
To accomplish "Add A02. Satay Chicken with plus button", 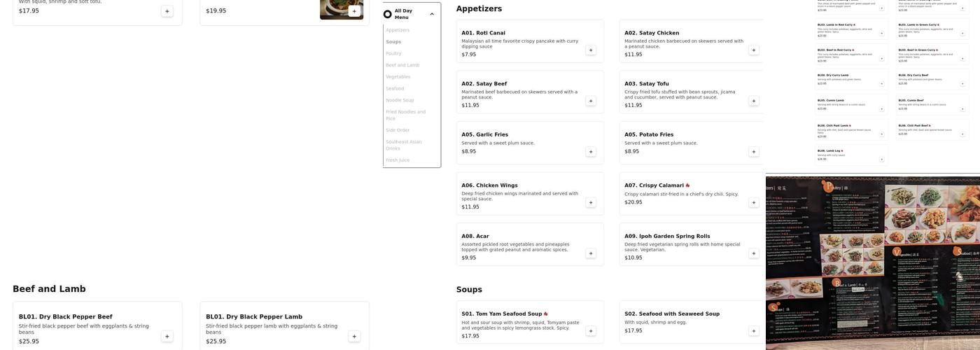I will tap(753, 50).
